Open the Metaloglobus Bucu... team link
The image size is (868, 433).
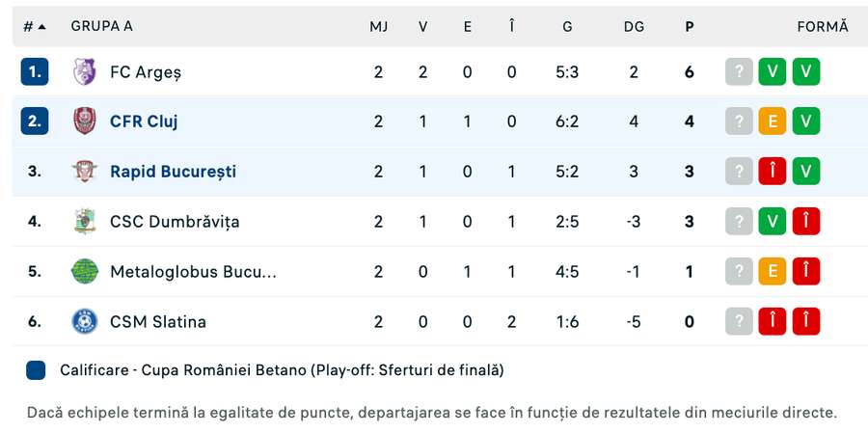click(193, 272)
